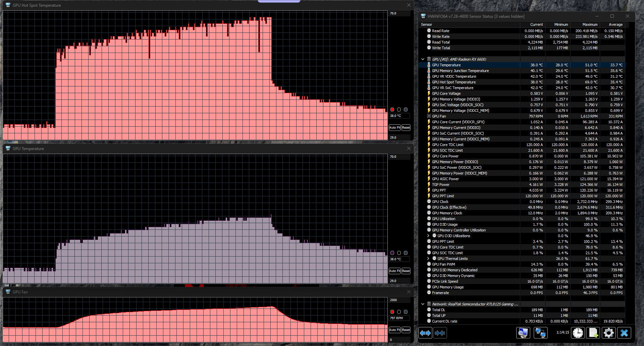Screen dimensions: 644x346
Task: Edit max value 70.0 in GPU Temperature graph
Action: tap(399, 157)
